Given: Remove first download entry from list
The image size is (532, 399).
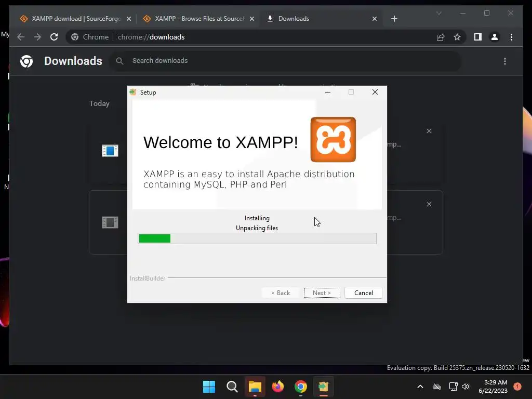Looking at the screenshot, I should [429, 131].
